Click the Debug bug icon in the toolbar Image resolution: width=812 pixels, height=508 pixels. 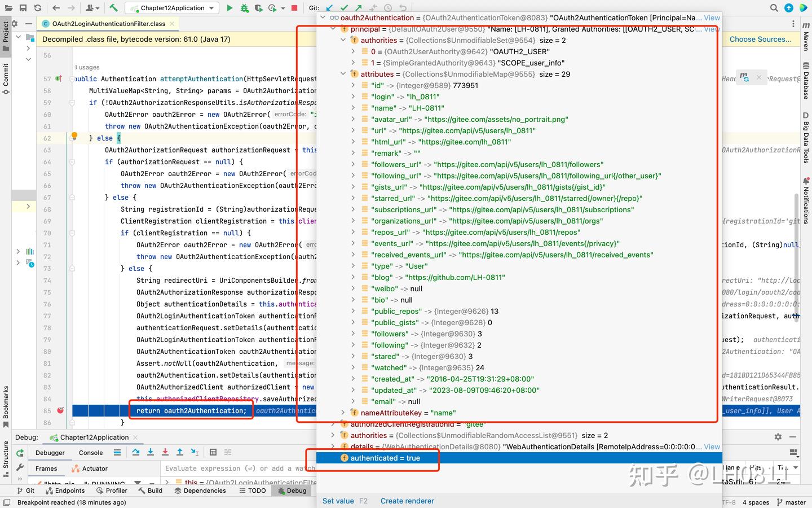pos(244,8)
